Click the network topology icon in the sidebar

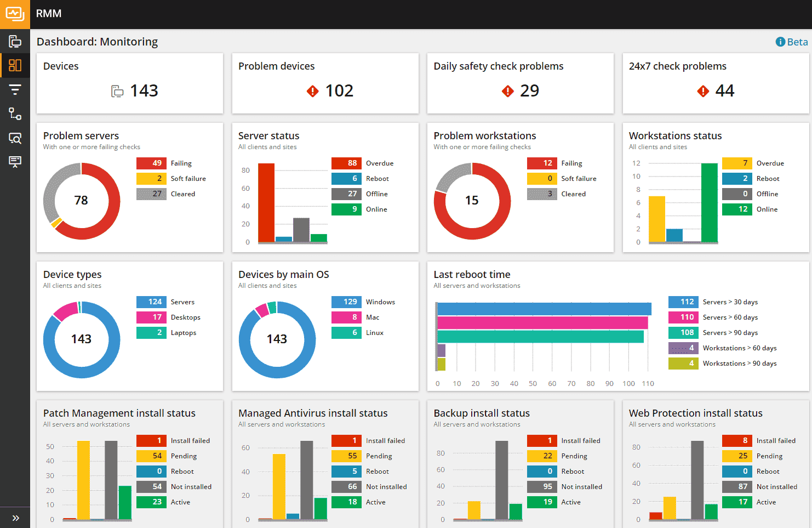(x=15, y=113)
